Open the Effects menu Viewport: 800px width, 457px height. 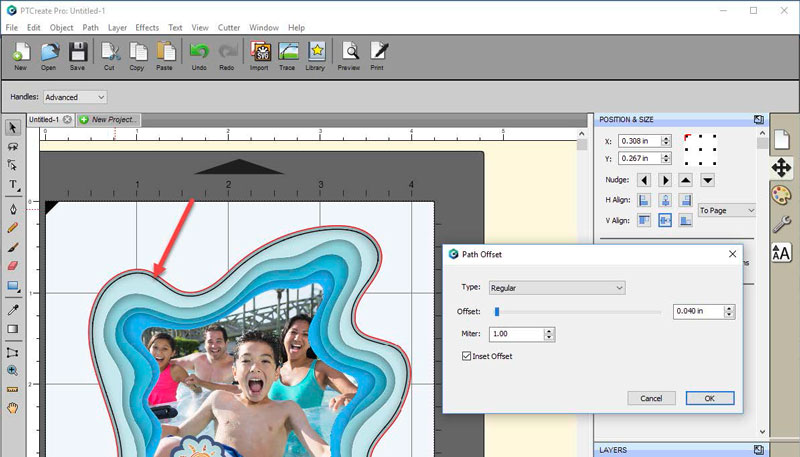[x=147, y=28]
